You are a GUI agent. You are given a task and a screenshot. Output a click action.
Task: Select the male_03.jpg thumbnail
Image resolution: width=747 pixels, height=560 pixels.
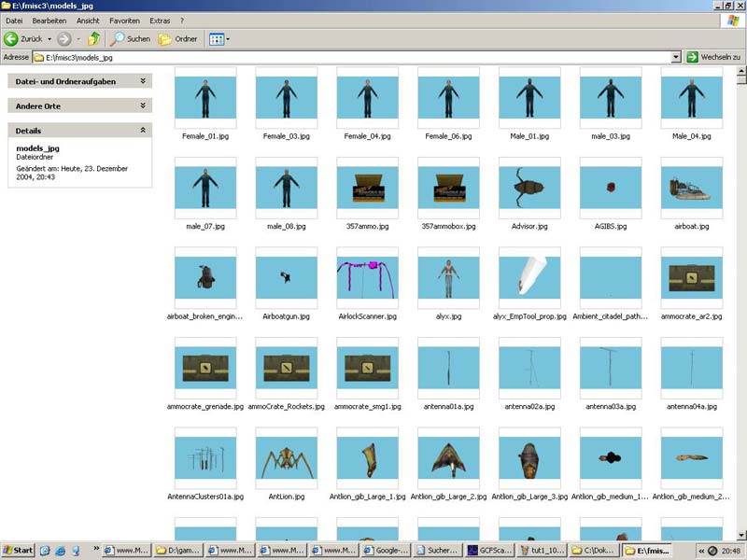(611, 98)
